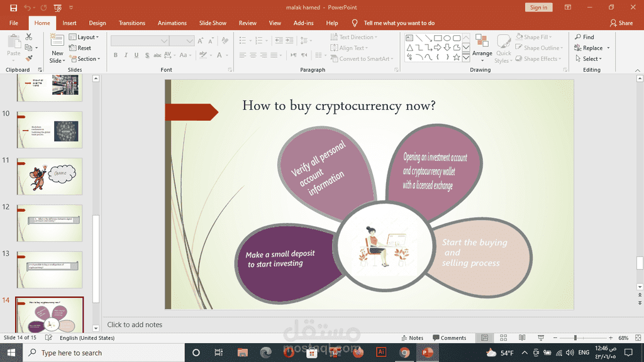The image size is (644, 362).
Task: Toggle the Comments pane
Action: coord(449,337)
